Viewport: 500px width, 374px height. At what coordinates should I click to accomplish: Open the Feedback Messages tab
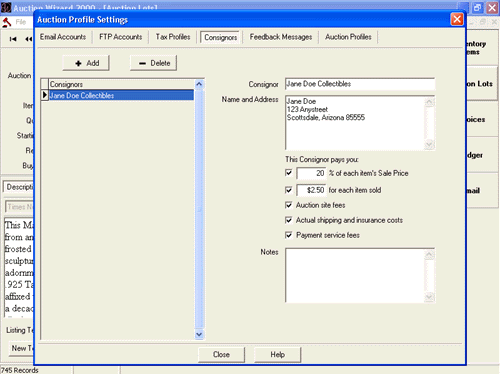(281, 37)
